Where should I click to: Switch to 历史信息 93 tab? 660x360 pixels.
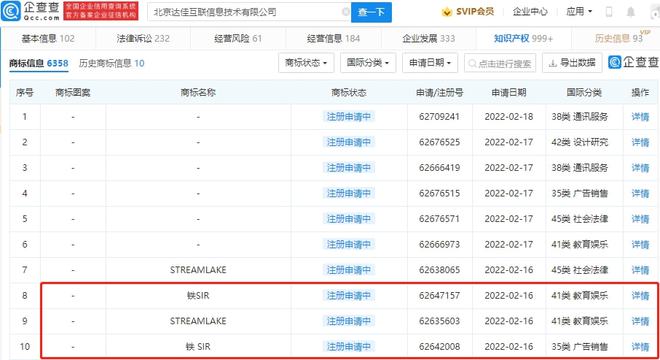click(619, 38)
